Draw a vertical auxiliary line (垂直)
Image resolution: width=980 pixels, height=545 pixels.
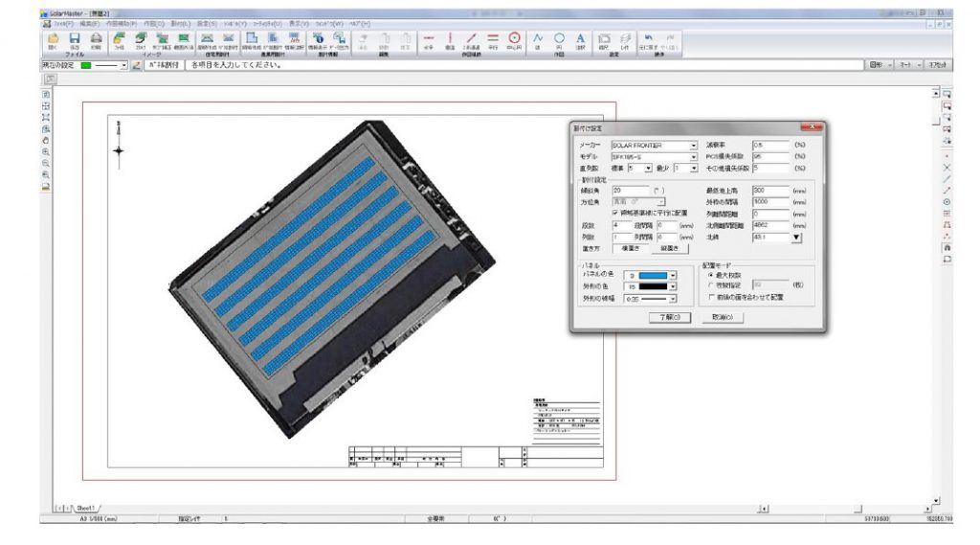(x=450, y=39)
